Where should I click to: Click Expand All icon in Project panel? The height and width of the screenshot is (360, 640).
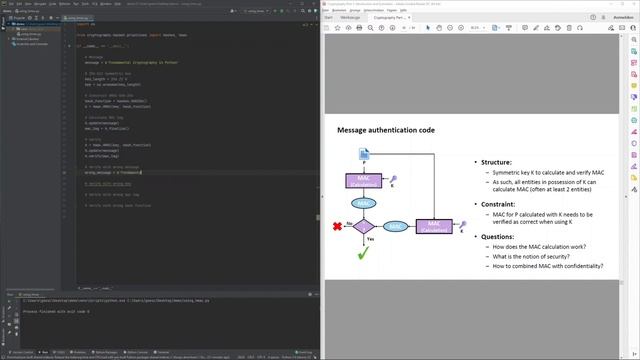click(36, 18)
